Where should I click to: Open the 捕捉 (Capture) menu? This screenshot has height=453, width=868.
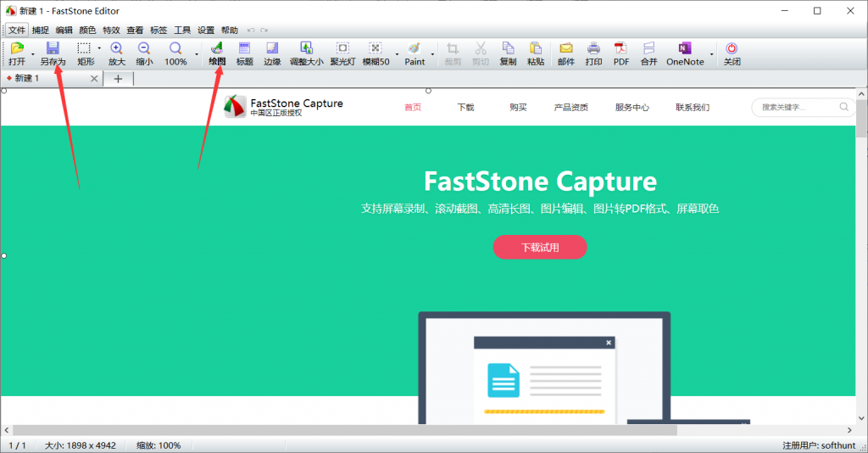[41, 31]
